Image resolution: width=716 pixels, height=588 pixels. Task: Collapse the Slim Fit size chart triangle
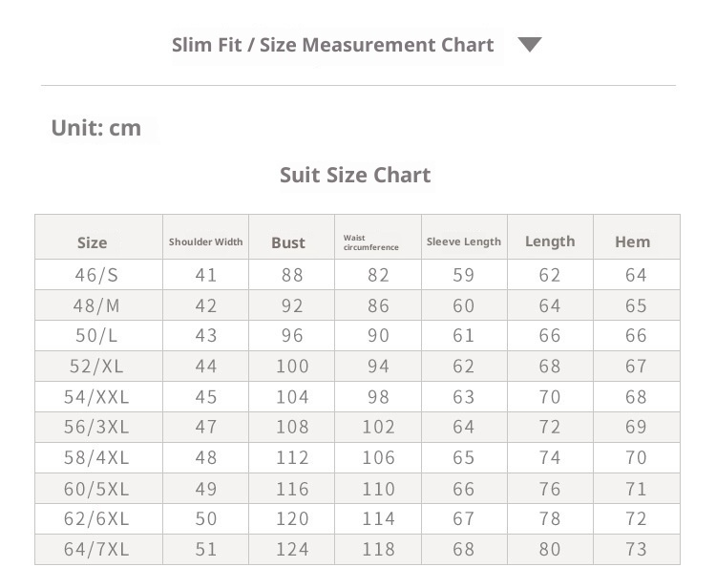pyautogui.click(x=530, y=45)
